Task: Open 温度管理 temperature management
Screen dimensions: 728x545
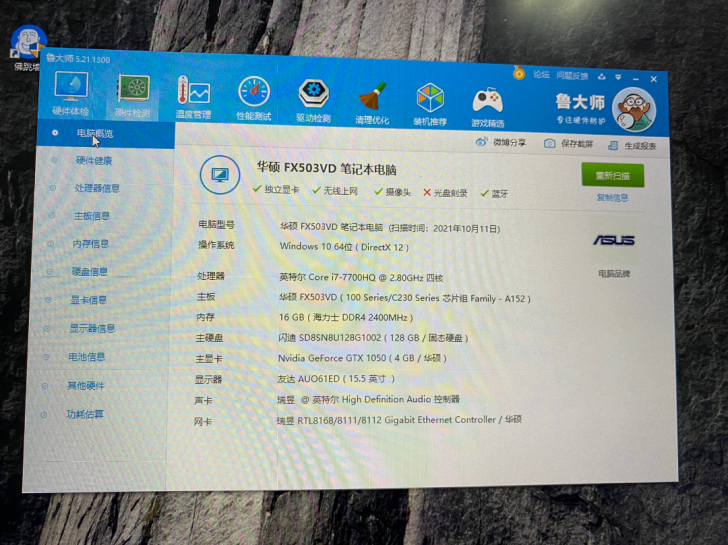Action: pos(193,97)
